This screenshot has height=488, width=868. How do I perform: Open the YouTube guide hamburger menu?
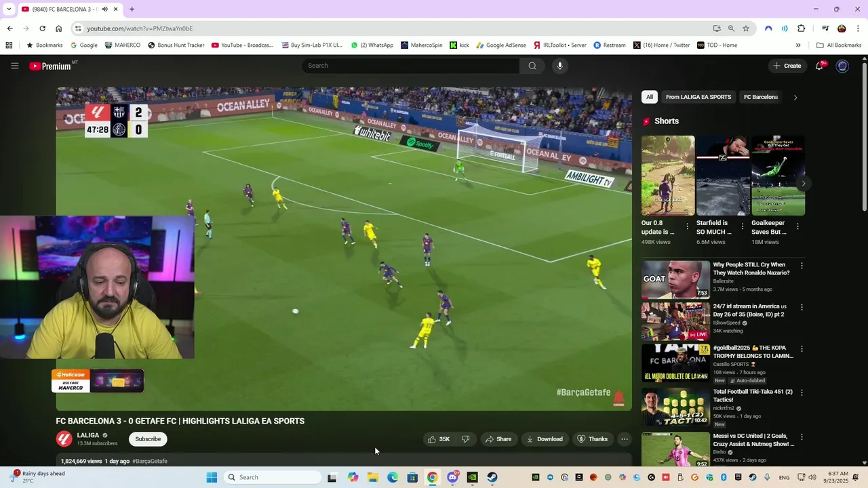point(14,66)
